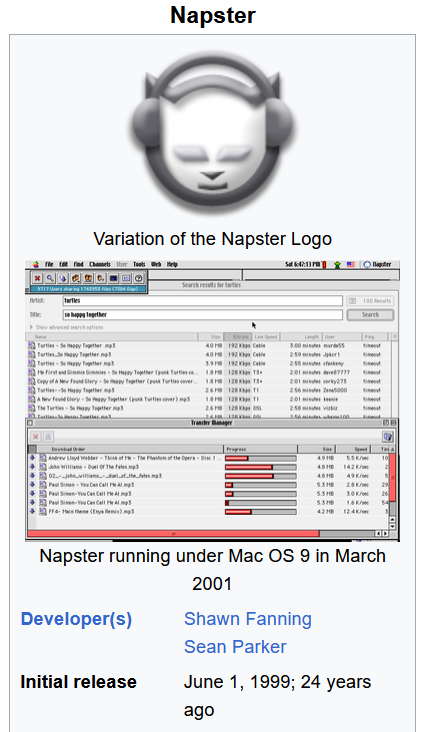This screenshot has width=433, height=732.
Task: Open the Apple menu in the screenshot
Action: click(36, 264)
